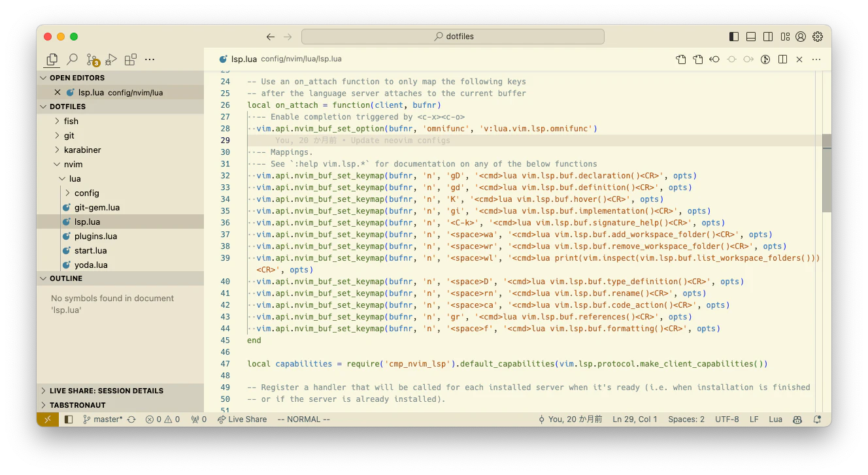Open yoda.lua in file tree
The image size is (868, 475).
pyautogui.click(x=120, y=265)
